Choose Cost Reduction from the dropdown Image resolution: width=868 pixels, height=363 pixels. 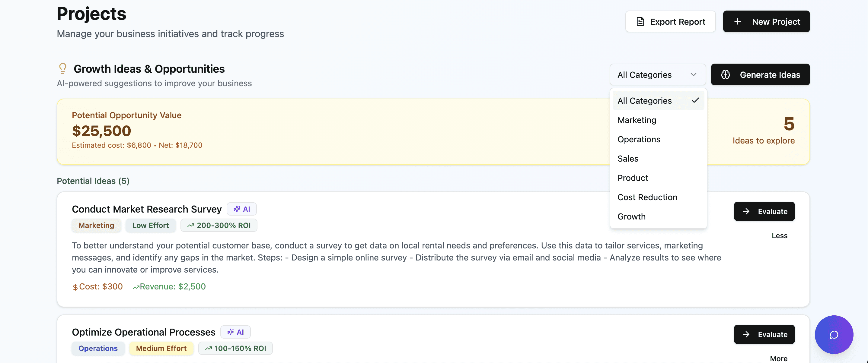(647, 197)
